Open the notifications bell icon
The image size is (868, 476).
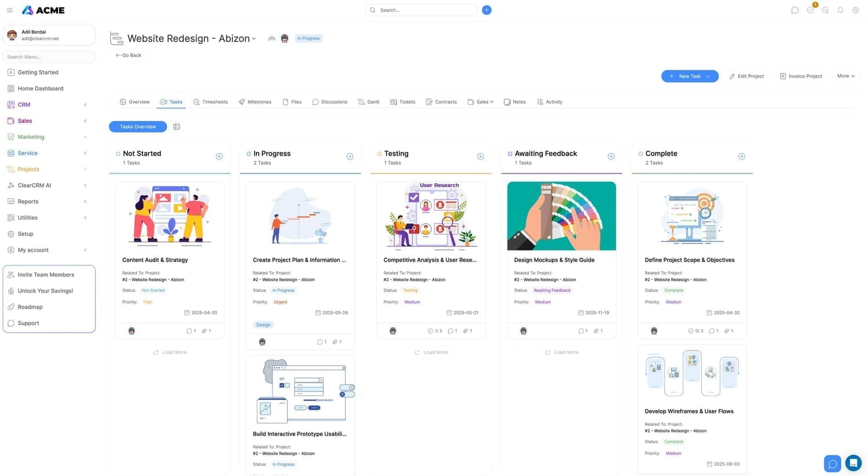click(840, 10)
